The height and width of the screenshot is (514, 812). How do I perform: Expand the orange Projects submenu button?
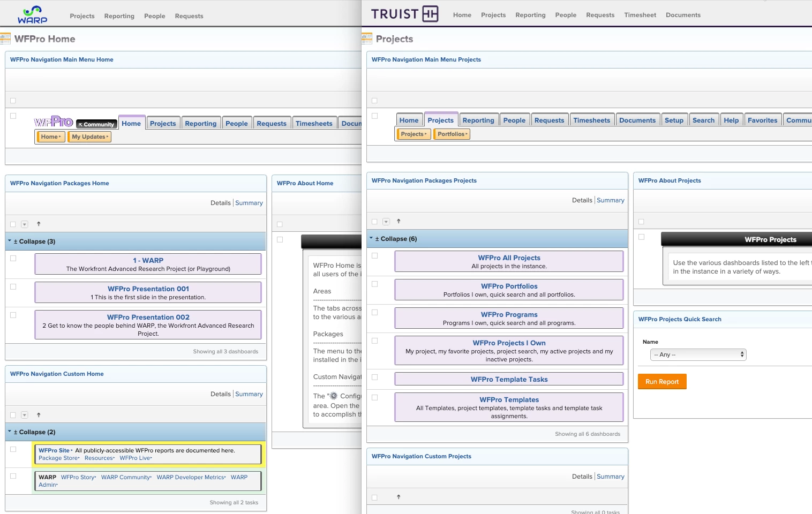tap(413, 134)
